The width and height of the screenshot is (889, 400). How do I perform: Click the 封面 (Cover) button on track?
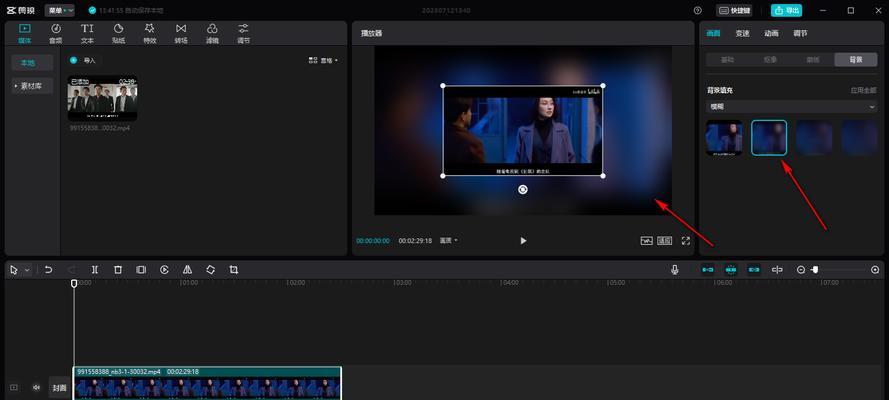[x=59, y=388]
